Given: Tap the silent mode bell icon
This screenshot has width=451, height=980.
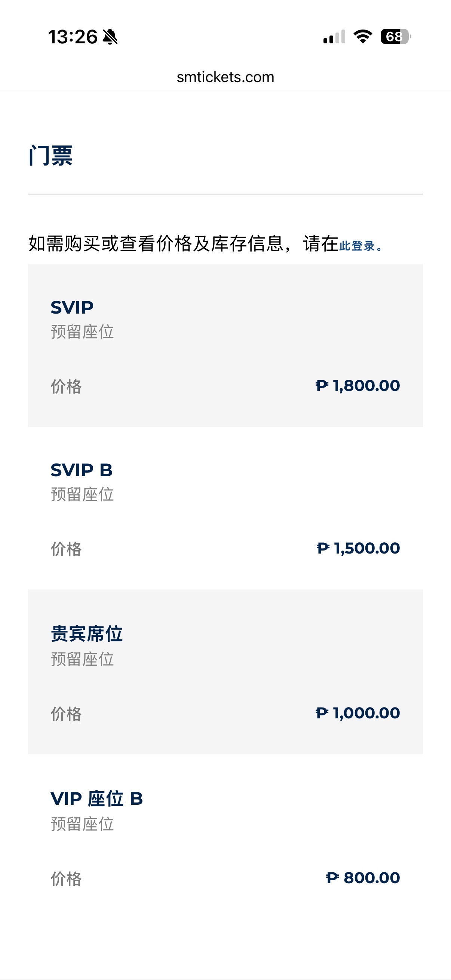Looking at the screenshot, I should (110, 37).
